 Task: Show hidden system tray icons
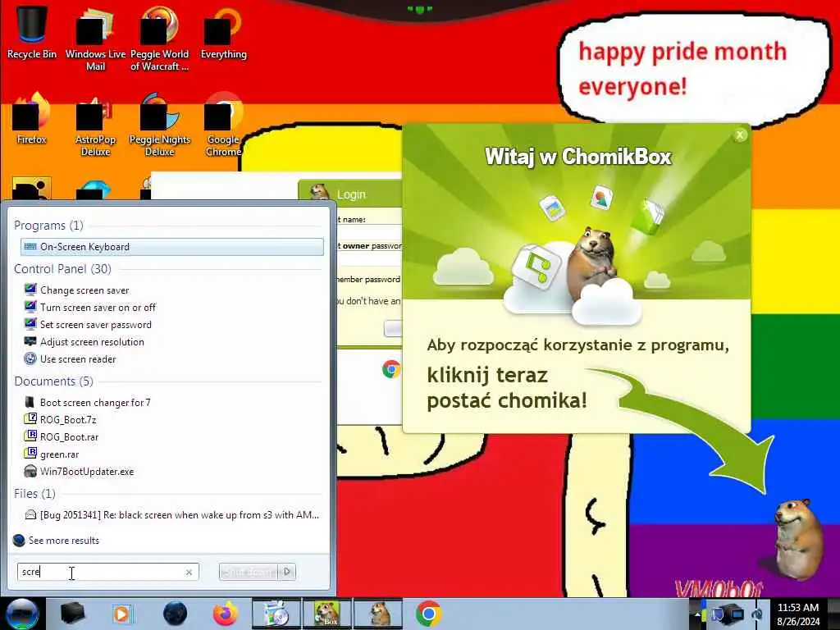(697, 614)
